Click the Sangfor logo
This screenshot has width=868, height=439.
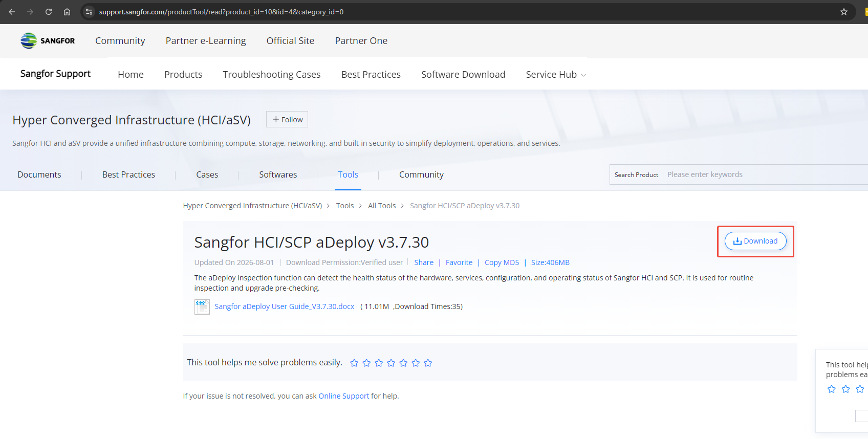[x=48, y=41]
